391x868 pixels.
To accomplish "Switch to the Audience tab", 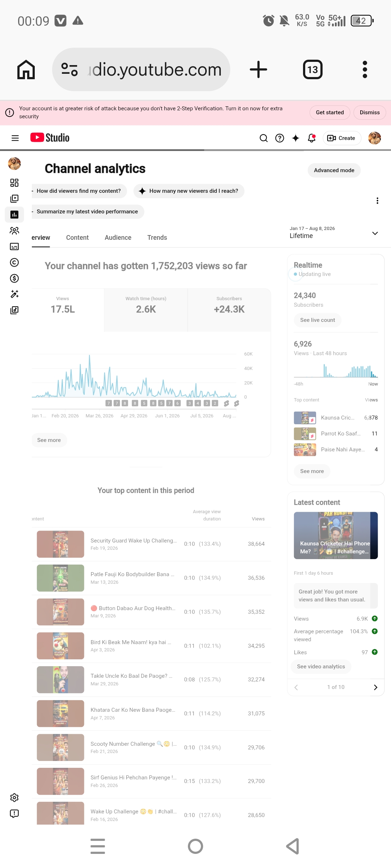I will 118,238.
